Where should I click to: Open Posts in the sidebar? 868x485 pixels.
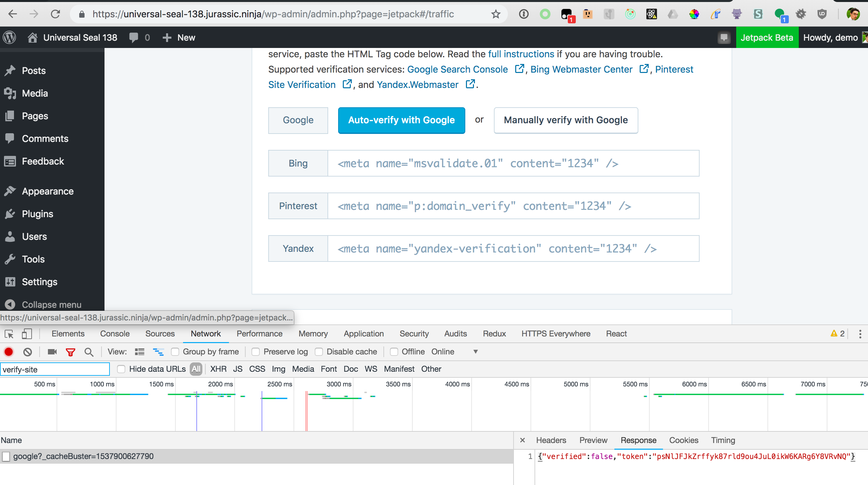click(x=34, y=71)
